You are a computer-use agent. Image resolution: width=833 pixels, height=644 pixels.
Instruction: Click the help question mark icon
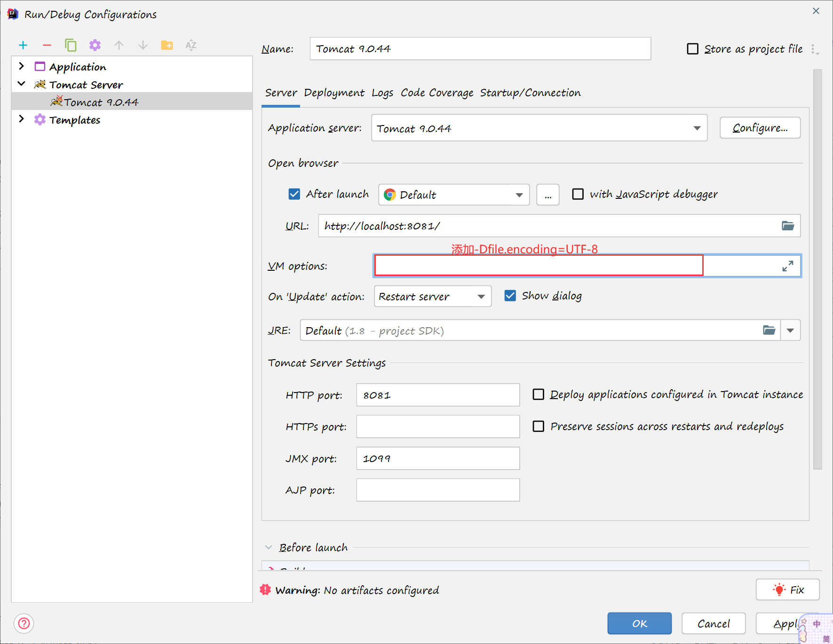24,624
